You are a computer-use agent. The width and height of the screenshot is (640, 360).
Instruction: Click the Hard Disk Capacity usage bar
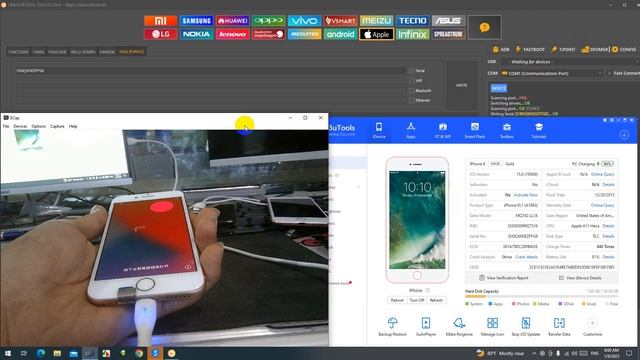click(x=541, y=297)
